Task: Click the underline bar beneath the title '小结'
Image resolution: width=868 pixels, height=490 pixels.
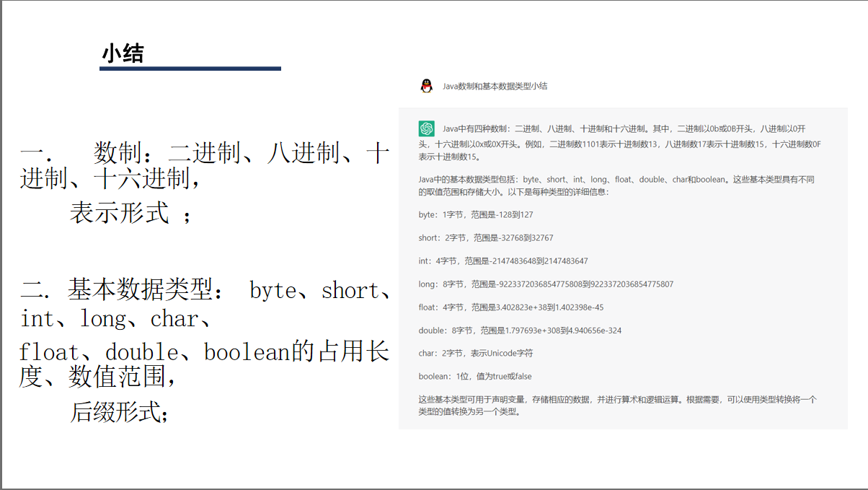Action: (x=189, y=69)
